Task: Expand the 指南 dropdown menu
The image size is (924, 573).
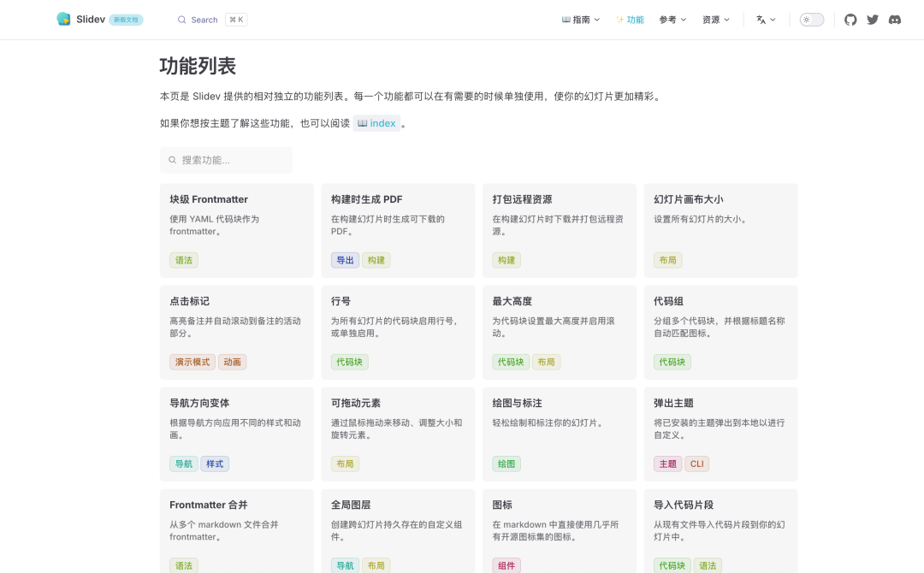Action: click(581, 20)
